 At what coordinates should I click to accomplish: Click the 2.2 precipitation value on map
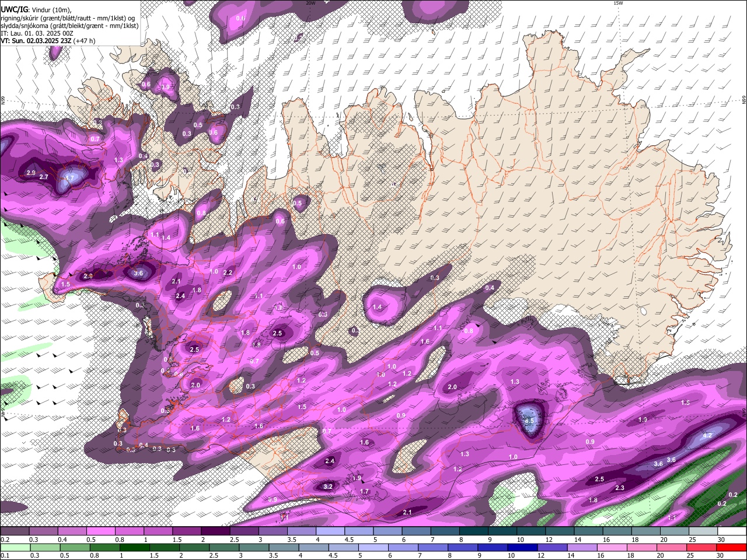(x=228, y=272)
